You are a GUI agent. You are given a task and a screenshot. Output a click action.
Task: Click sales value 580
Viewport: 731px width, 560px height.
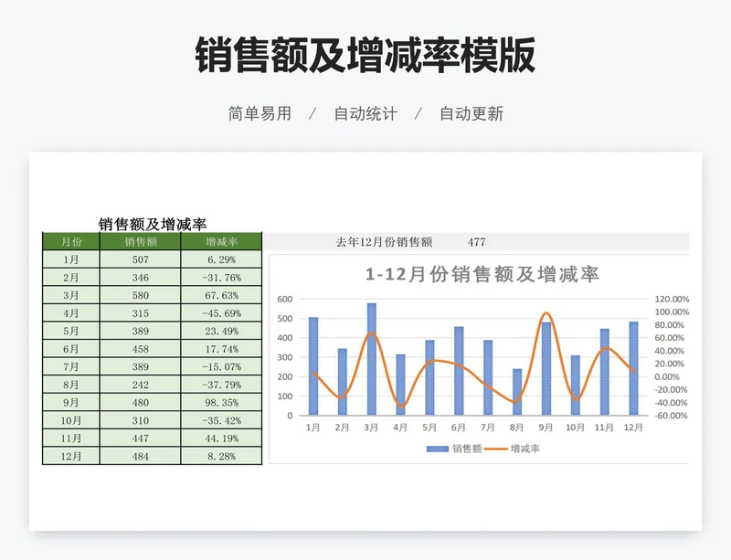141,295
